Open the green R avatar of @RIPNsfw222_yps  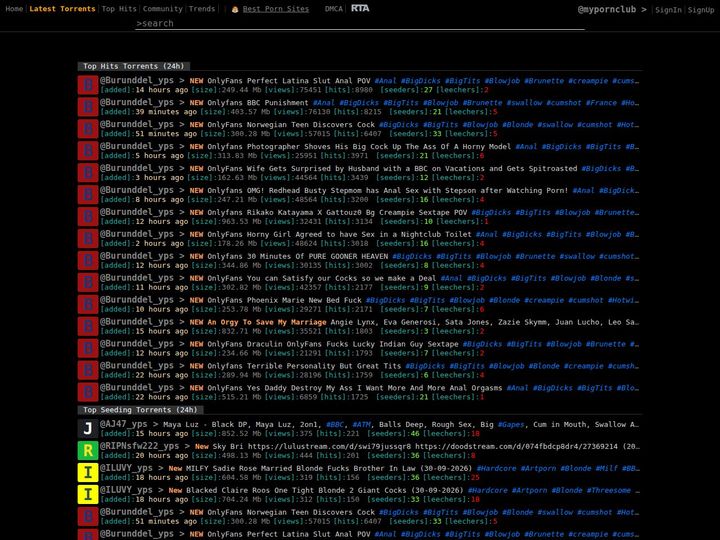88,451
